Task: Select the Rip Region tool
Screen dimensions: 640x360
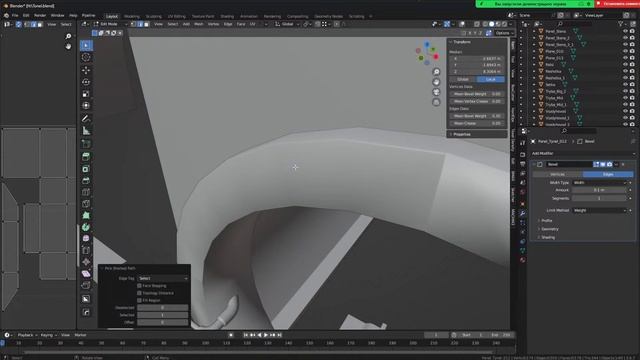Action: [86, 286]
